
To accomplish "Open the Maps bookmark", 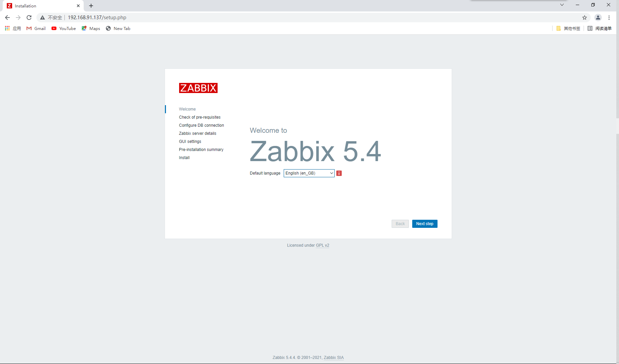I will point(91,28).
